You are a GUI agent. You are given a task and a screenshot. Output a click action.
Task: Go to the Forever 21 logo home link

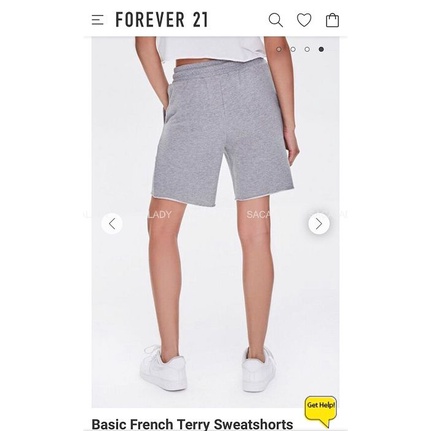[162, 20]
